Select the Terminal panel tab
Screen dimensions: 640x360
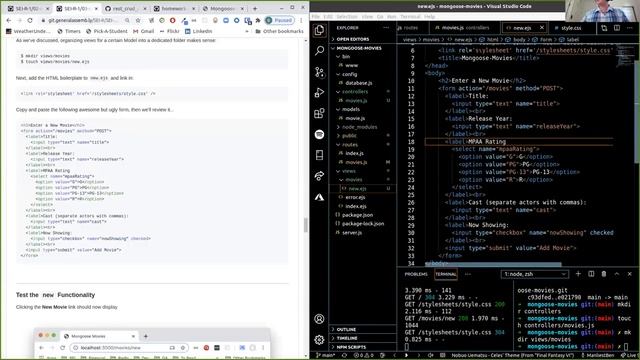click(x=446, y=274)
